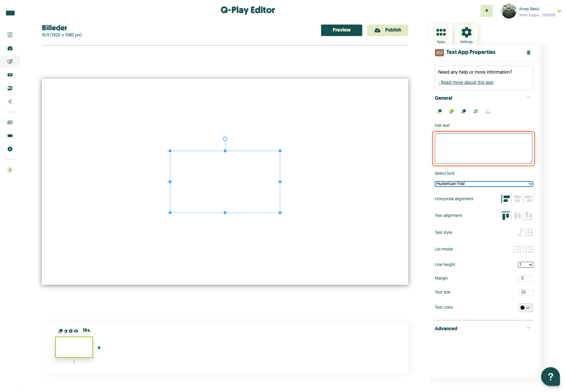Viewport: 566px width, 392px height.
Task: Toggle bold text style
Action: (x=530, y=232)
